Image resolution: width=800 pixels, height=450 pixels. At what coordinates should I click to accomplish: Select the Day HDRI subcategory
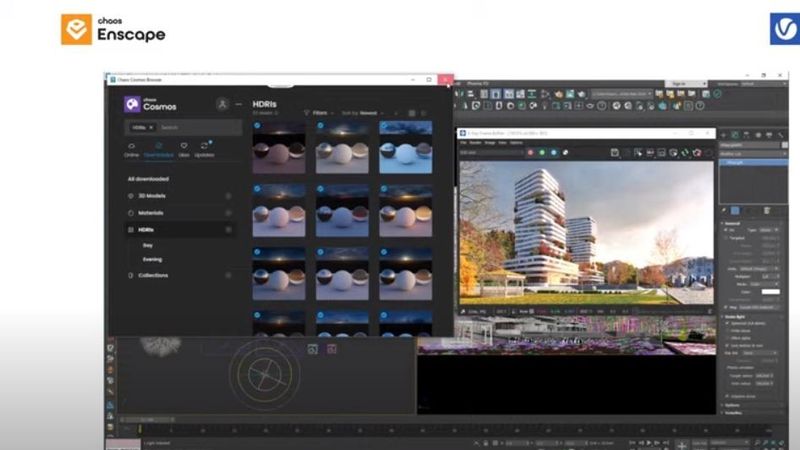coord(147,245)
